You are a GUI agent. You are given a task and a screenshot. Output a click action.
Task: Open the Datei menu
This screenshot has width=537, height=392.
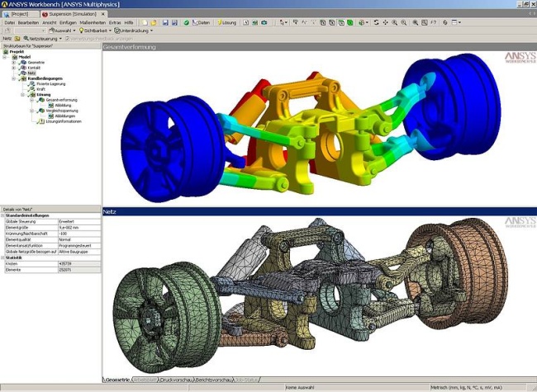10,22
